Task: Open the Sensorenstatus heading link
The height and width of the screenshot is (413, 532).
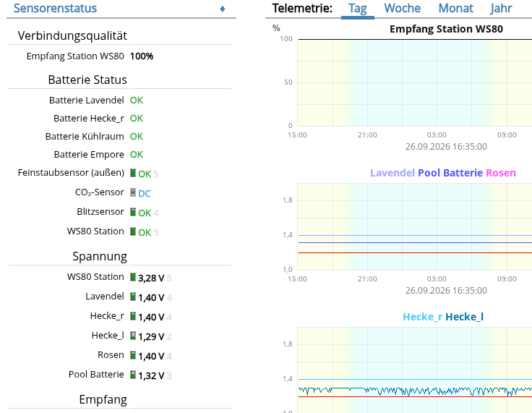Action: tap(55, 8)
